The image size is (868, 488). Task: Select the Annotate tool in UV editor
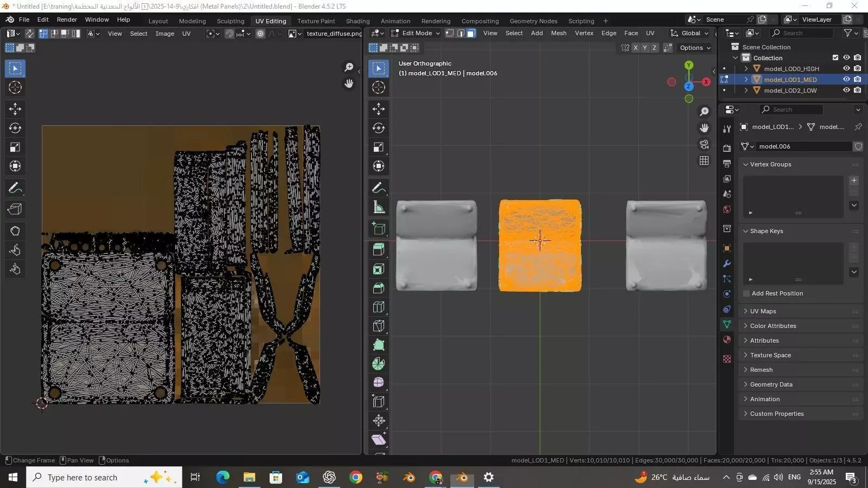click(x=15, y=188)
